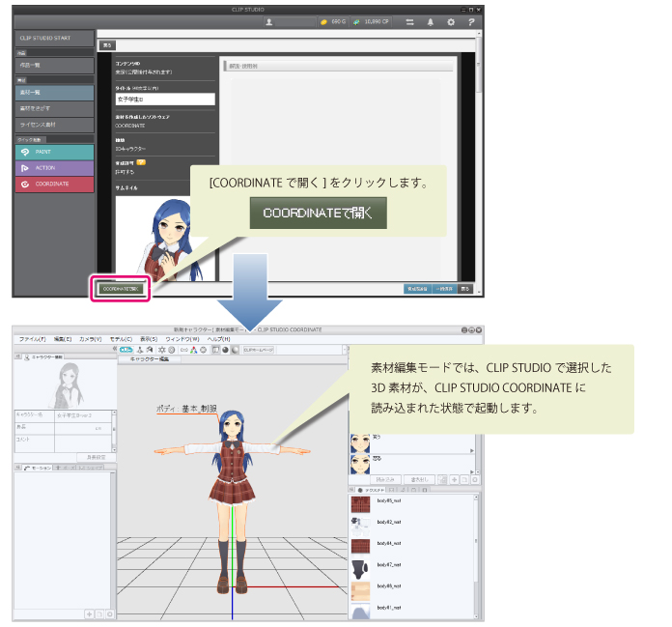This screenshot has height=627, width=672.
Task: Open the モデル(C) menu
Action: click(x=122, y=339)
